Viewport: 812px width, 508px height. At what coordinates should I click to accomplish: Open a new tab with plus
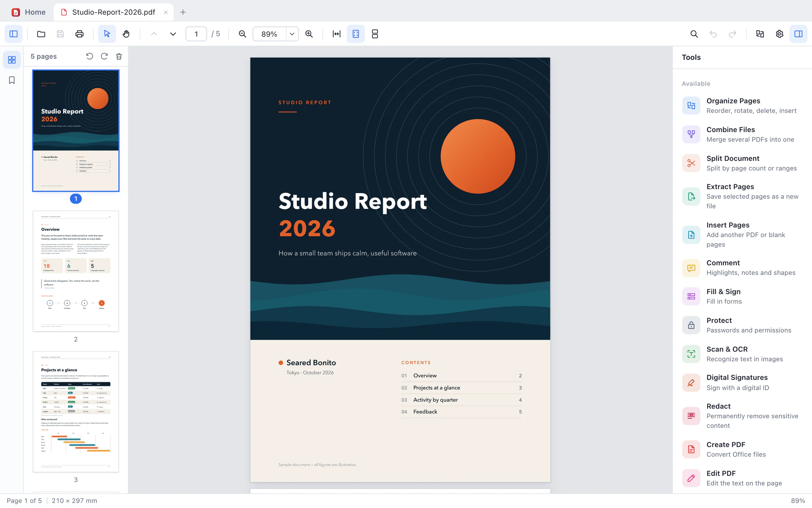(183, 12)
